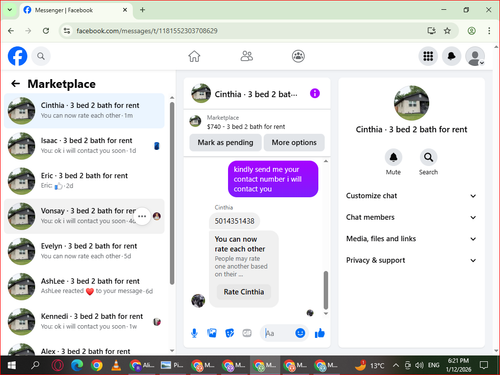This screenshot has height=375, width=500.
Task: Click Cinthia's profile picture in right panel
Action: point(411,103)
